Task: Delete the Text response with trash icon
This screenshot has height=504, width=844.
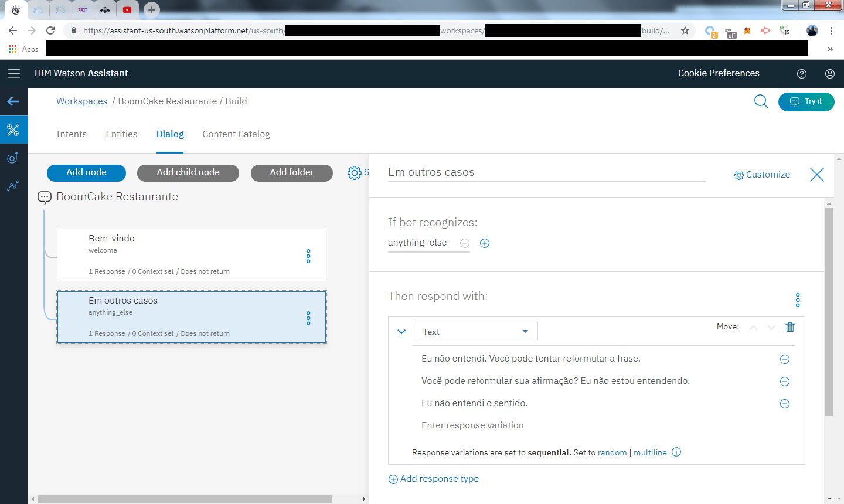Action: (790, 327)
